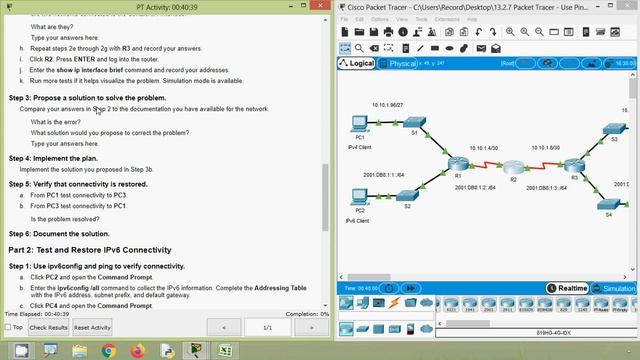
Task: Fast forward time in Packet Tracer
Action: click(411, 288)
